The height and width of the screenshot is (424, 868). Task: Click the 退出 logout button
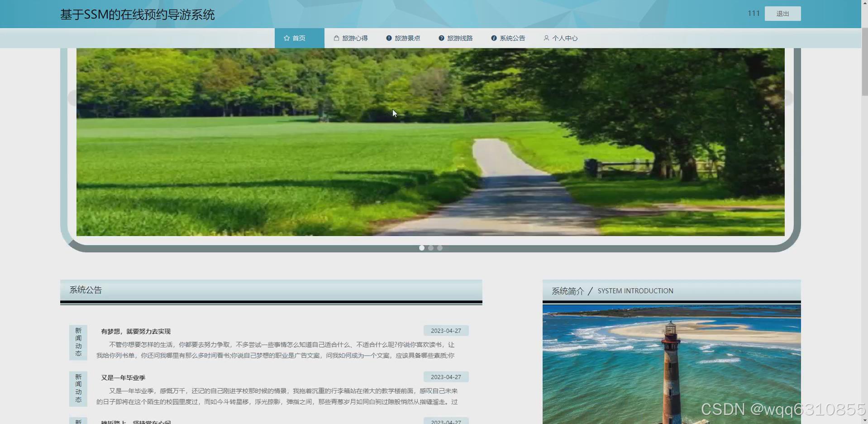click(x=782, y=14)
